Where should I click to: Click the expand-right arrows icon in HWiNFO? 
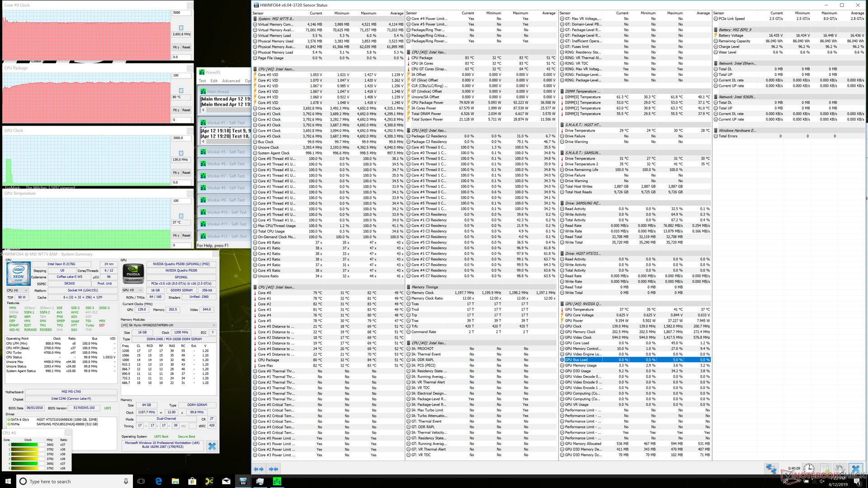pyautogui.click(x=274, y=469)
